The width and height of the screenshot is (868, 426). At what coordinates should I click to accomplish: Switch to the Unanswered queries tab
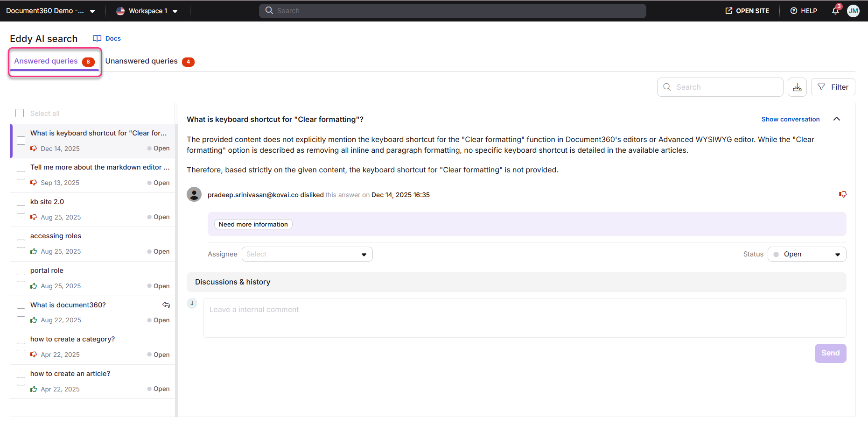point(141,61)
